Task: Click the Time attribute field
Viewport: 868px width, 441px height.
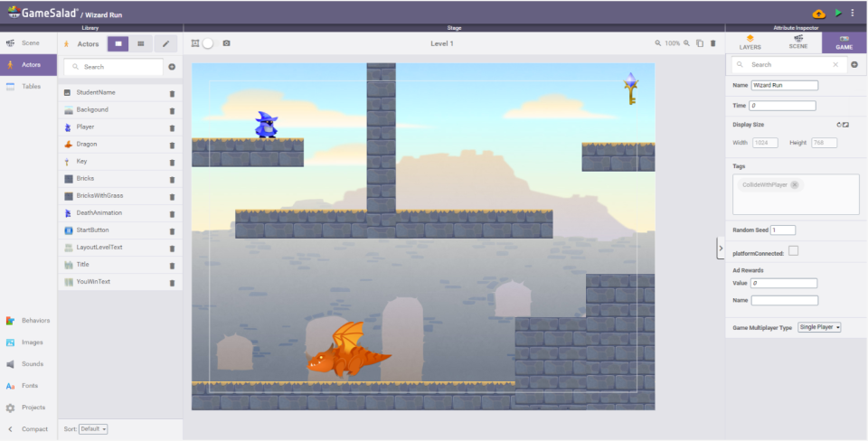Action: click(782, 106)
